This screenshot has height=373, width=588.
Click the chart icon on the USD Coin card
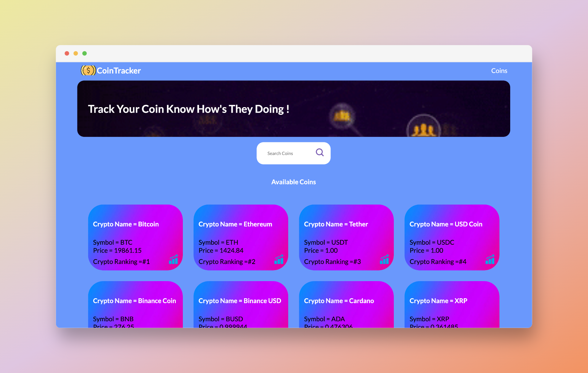click(x=490, y=260)
